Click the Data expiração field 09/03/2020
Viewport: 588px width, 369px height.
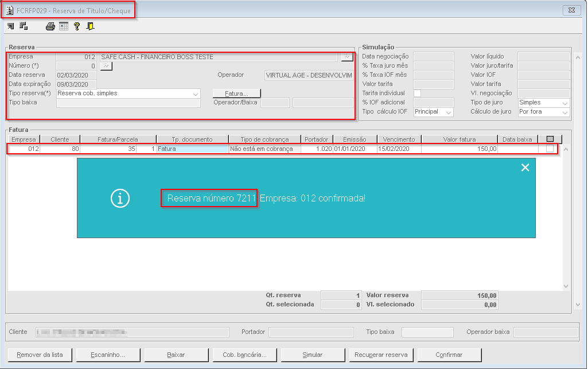click(x=76, y=84)
